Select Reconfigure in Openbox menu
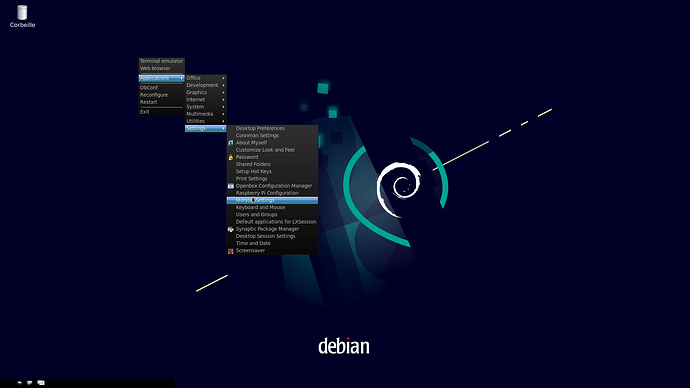This screenshot has height=388, width=690. 161,95
